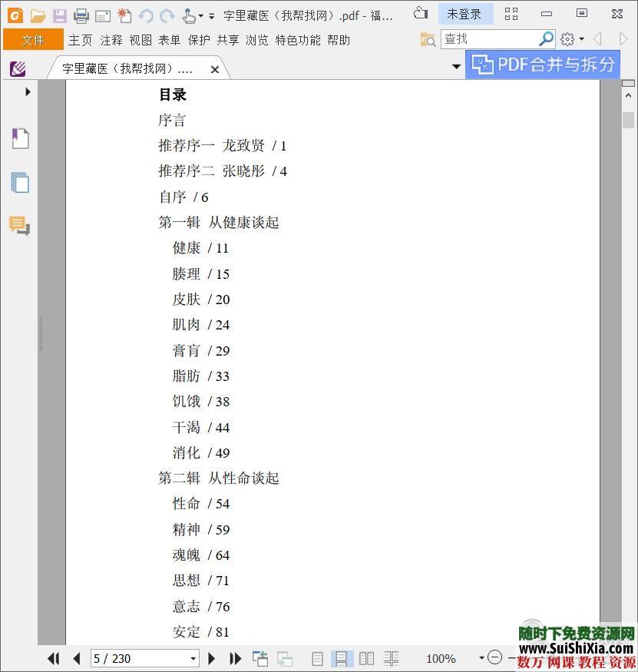Enable facing pages view mode
The height and width of the screenshot is (672, 638).
click(x=366, y=658)
